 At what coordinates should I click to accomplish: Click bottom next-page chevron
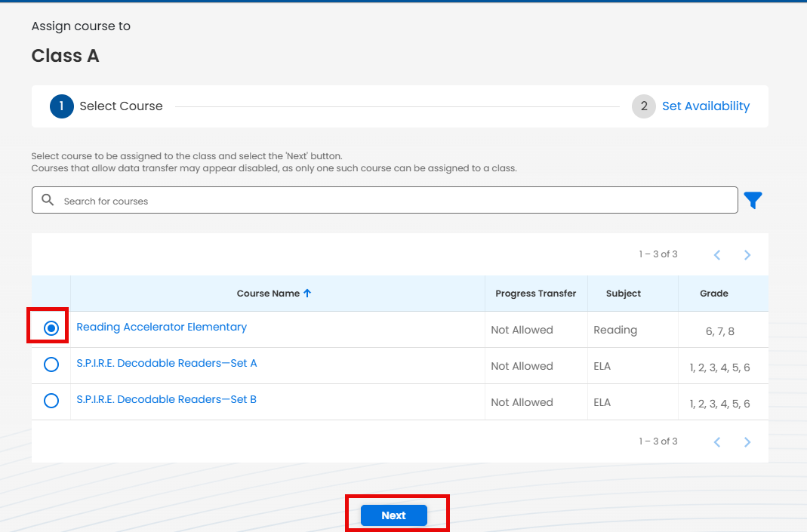pos(747,442)
